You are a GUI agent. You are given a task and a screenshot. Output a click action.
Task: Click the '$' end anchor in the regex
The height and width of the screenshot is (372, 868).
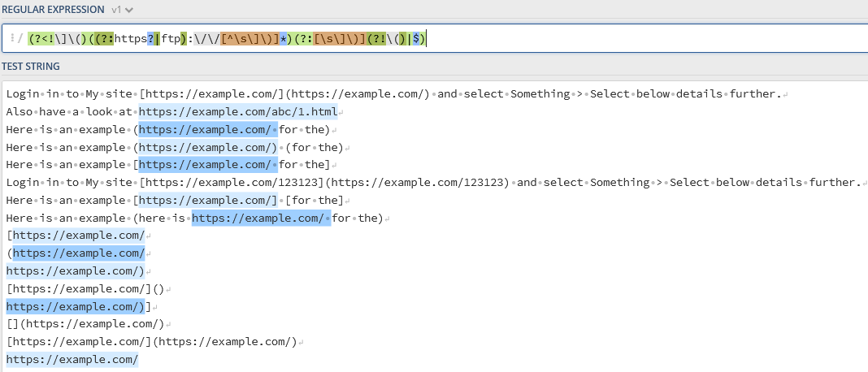416,39
